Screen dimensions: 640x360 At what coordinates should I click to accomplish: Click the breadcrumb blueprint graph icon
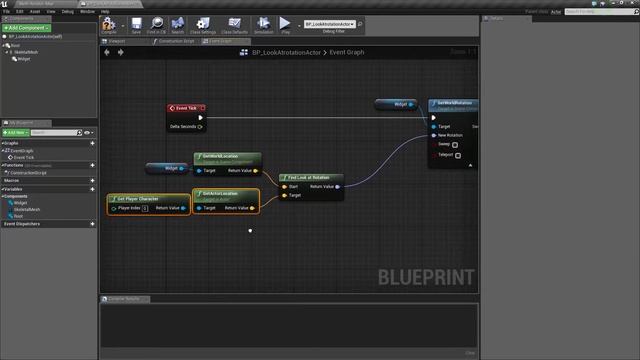[x=244, y=52]
